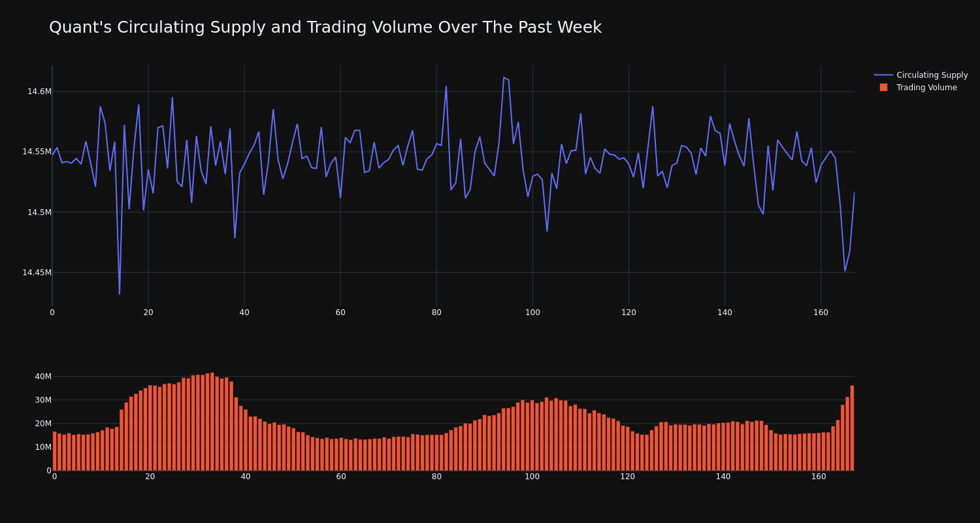Click the supply line's lowest dip near 14

(120, 294)
